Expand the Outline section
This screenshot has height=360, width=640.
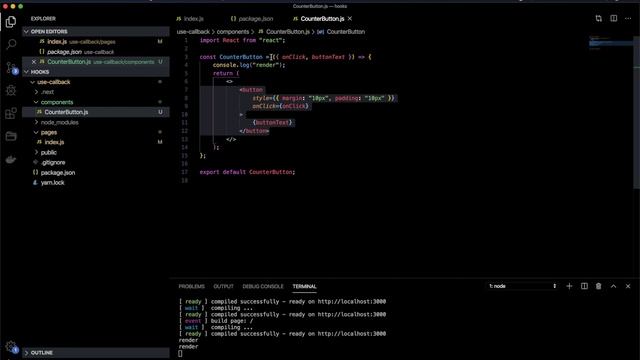pos(96,353)
